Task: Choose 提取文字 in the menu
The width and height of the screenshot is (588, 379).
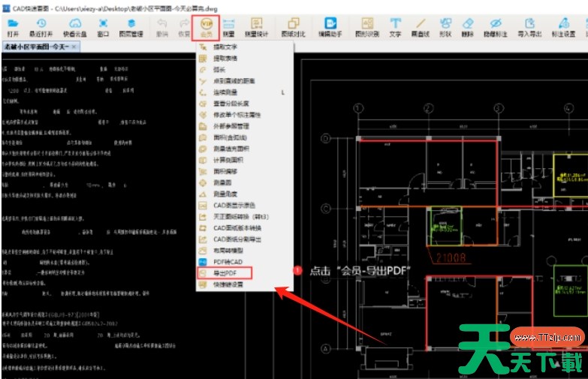Action: click(224, 47)
